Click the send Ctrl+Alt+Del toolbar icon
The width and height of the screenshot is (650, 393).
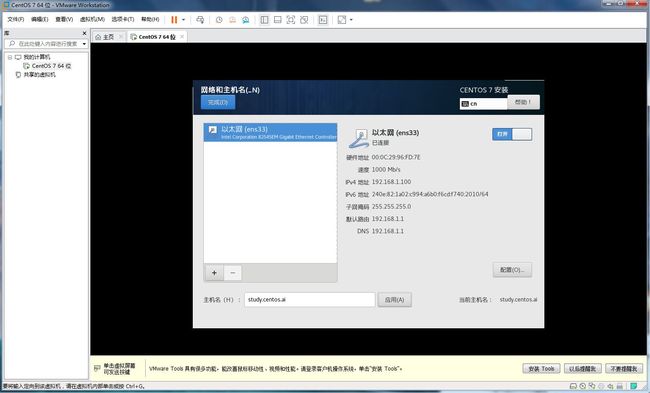point(200,20)
